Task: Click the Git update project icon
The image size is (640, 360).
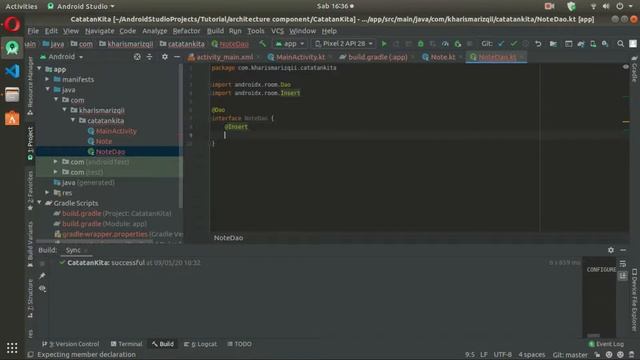Action: pos(501,44)
